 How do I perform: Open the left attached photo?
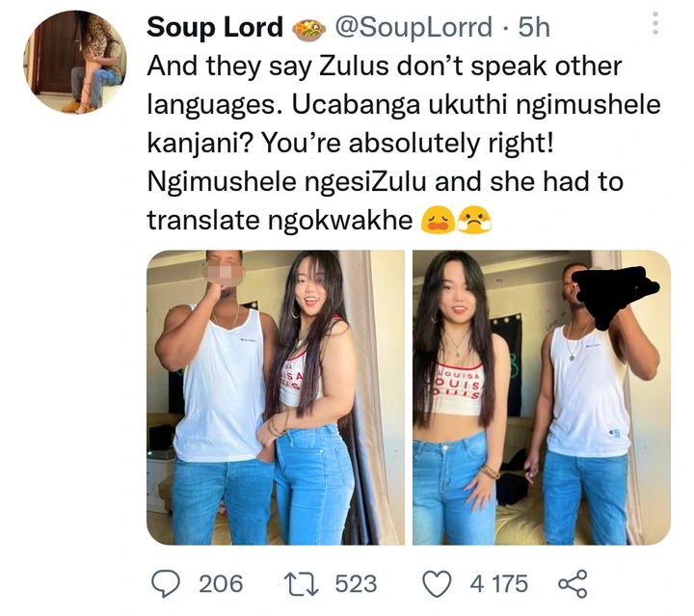point(276,397)
